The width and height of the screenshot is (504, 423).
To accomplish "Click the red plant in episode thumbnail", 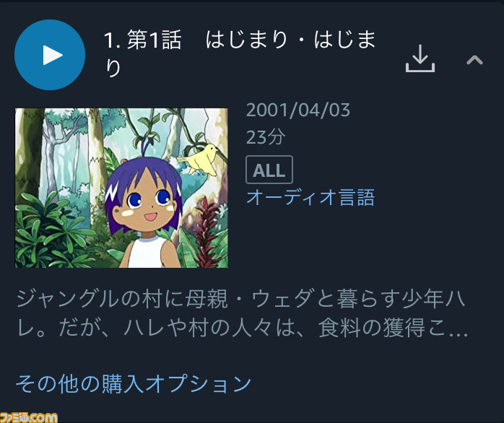I will click(207, 233).
